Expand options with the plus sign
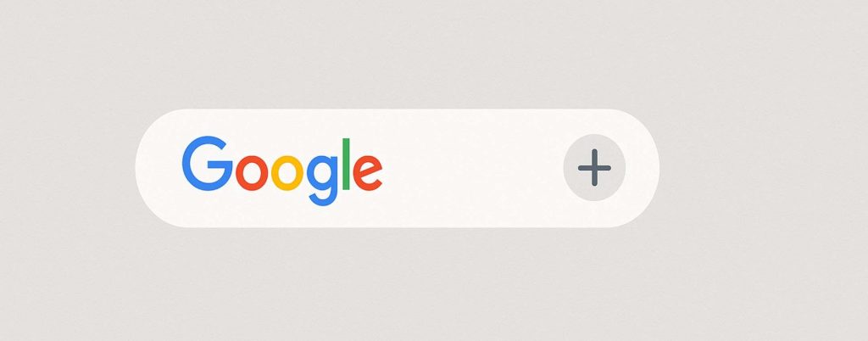868x341 pixels. point(594,168)
